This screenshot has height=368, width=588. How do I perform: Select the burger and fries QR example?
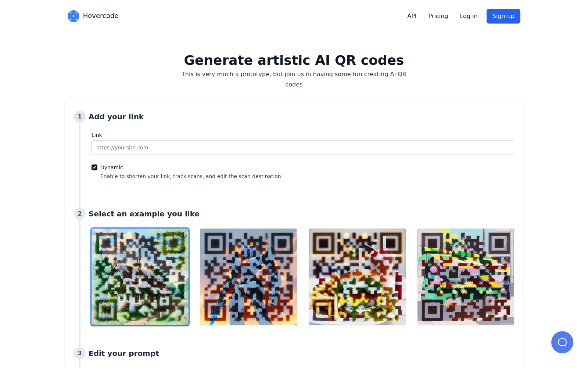click(x=357, y=277)
